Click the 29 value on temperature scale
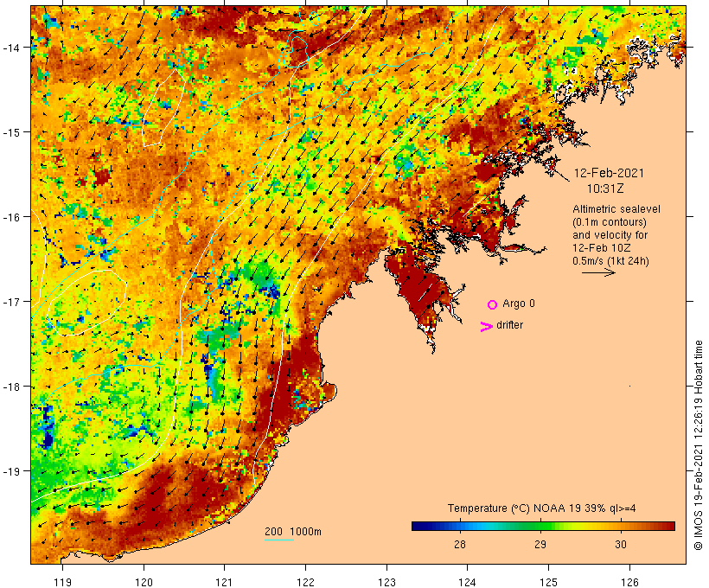Screen dimensions: 709x588 click(540, 545)
